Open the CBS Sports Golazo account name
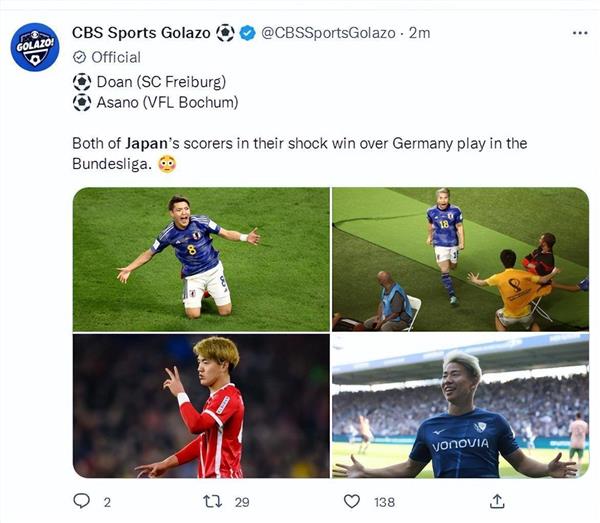This screenshot has width=600, height=523. tap(141, 33)
